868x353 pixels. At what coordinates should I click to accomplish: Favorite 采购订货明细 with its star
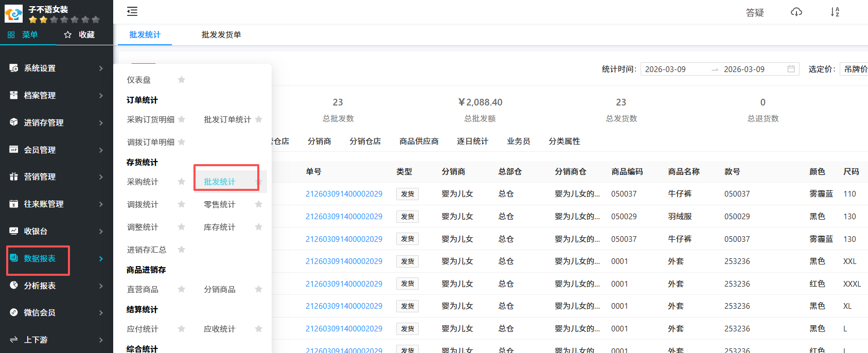(181, 119)
